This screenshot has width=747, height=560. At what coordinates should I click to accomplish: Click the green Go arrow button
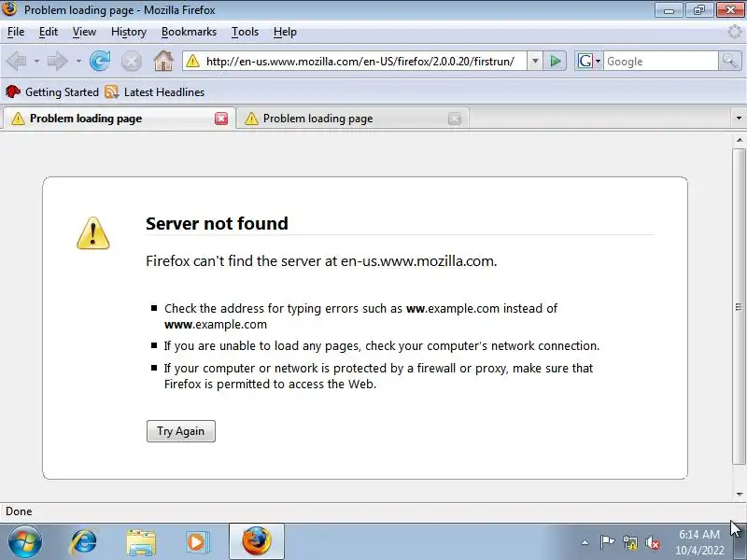click(x=555, y=61)
